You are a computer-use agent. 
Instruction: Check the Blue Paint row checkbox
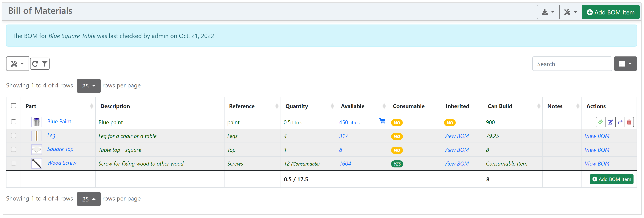tap(14, 122)
